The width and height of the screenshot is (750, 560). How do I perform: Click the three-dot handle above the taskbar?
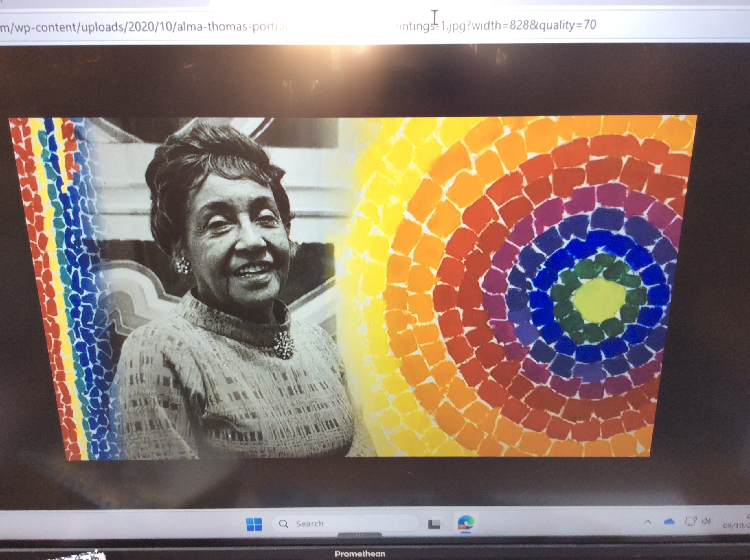click(360, 535)
